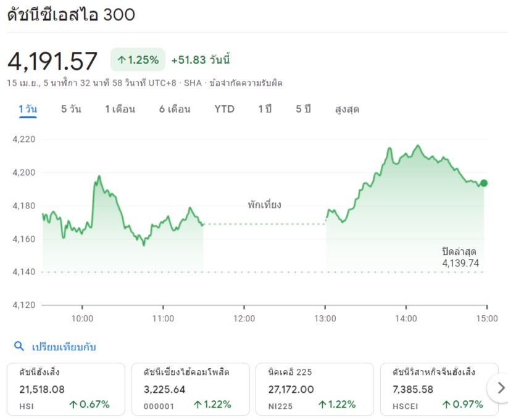Screen dimensions: 508x420
Task: Switch to the 5 วัน range
Action: [71, 109]
